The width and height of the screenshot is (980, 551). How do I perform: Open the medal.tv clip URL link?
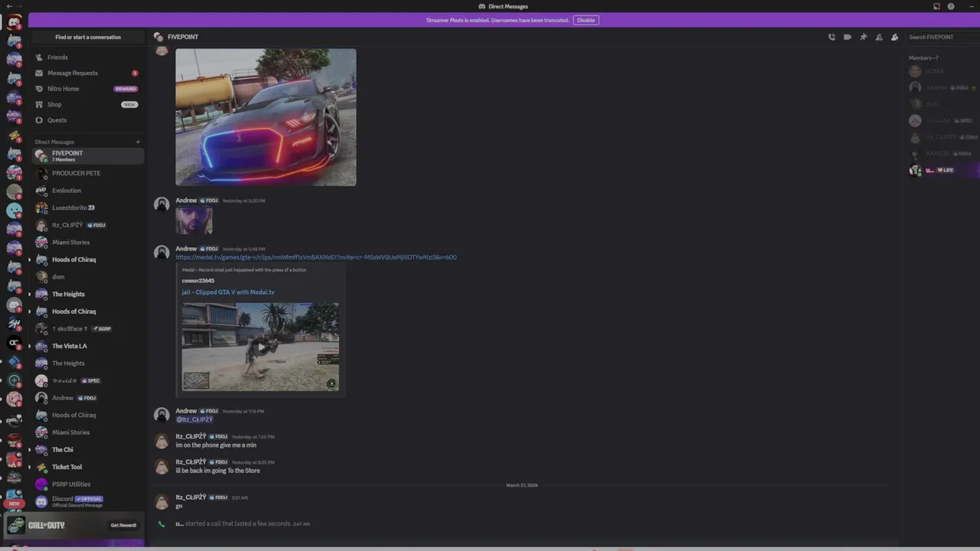pyautogui.click(x=316, y=257)
